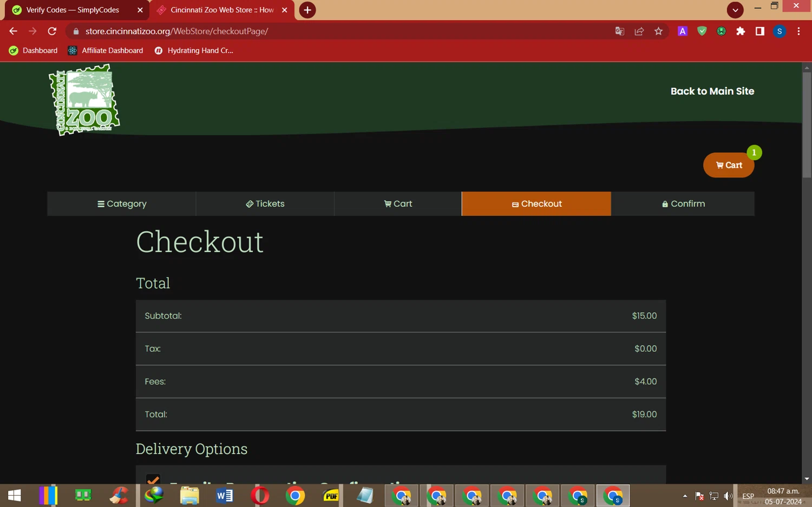
Task: Open the Affiliate Dashboard bookmark
Action: [106, 50]
